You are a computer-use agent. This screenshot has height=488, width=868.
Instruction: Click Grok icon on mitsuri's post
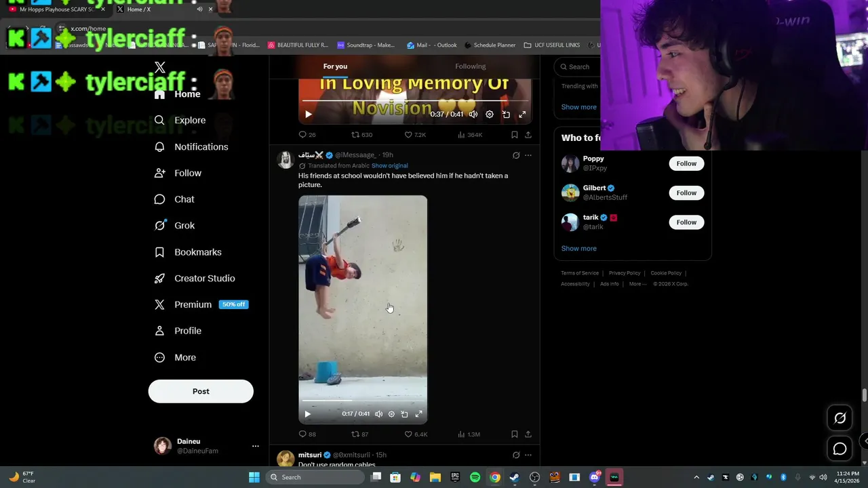click(x=516, y=455)
